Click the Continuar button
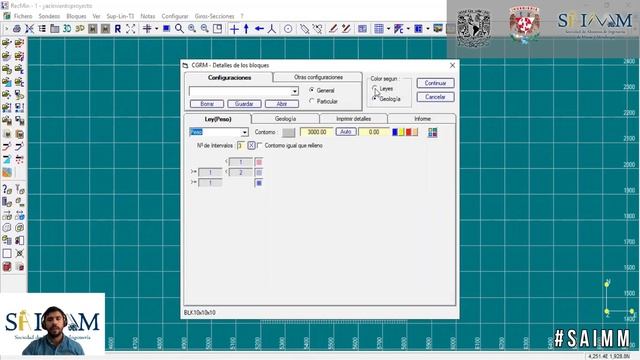The height and width of the screenshot is (360, 640). click(435, 83)
